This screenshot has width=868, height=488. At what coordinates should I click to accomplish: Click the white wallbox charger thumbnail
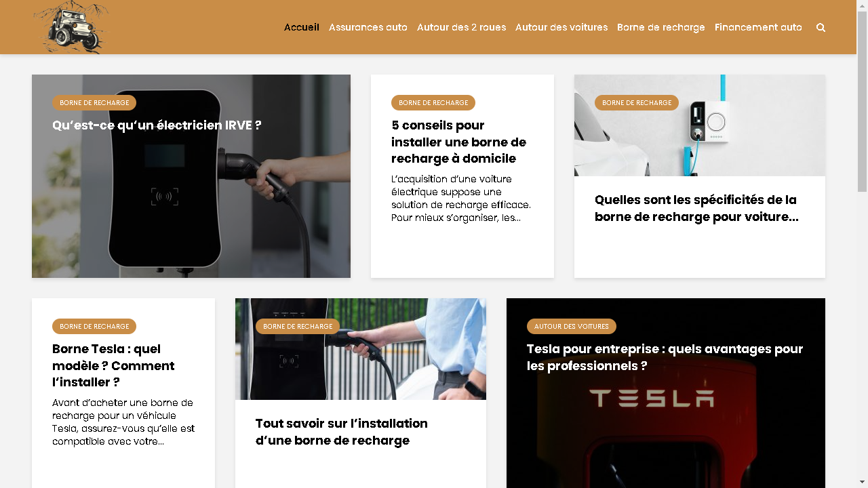(x=700, y=125)
